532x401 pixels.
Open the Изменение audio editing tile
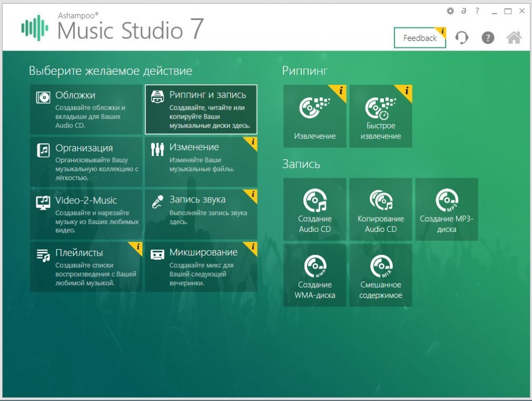201,162
